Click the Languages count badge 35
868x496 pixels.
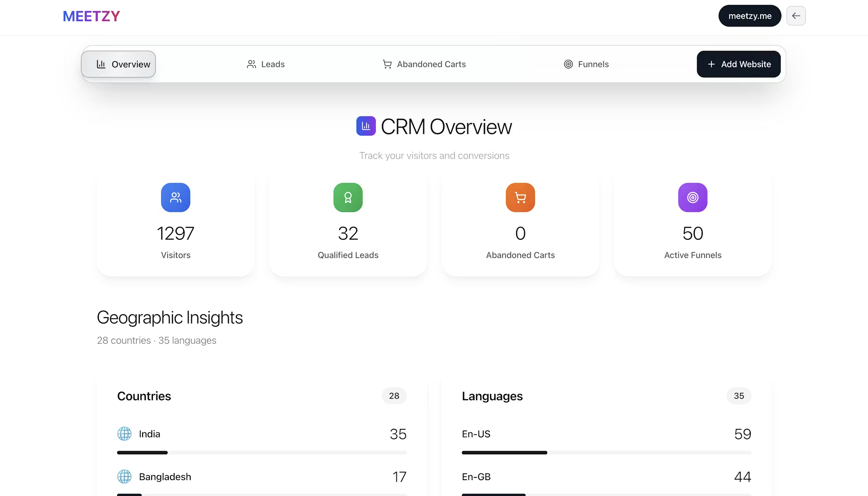coord(739,396)
